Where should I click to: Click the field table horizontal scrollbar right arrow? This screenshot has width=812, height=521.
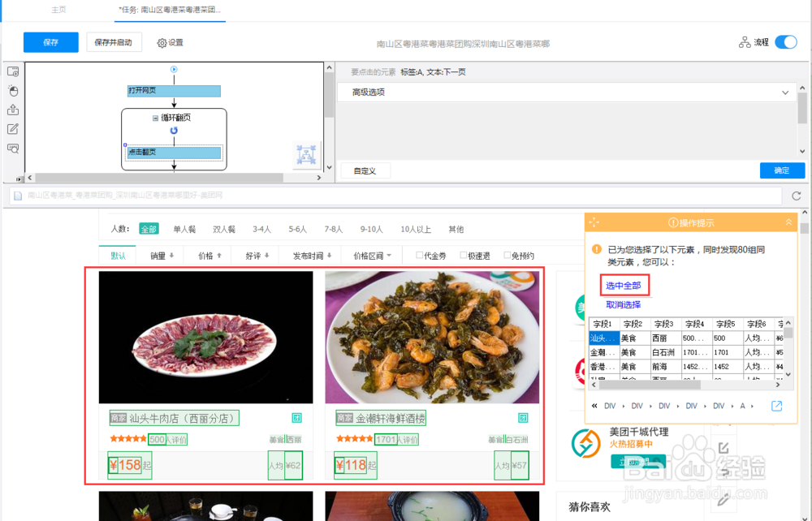[777, 385]
